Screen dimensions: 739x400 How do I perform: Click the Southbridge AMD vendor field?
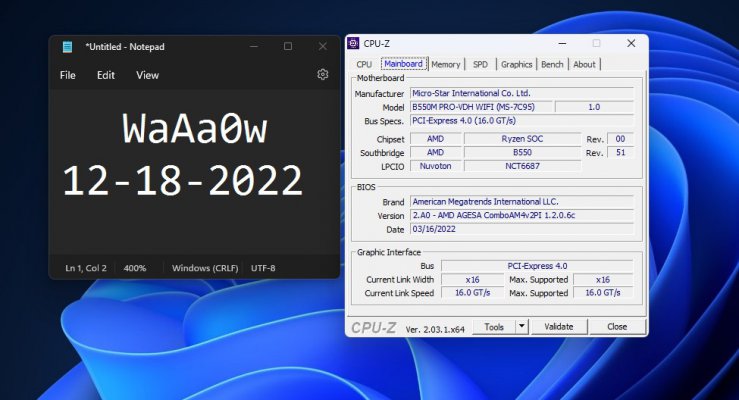(435, 153)
